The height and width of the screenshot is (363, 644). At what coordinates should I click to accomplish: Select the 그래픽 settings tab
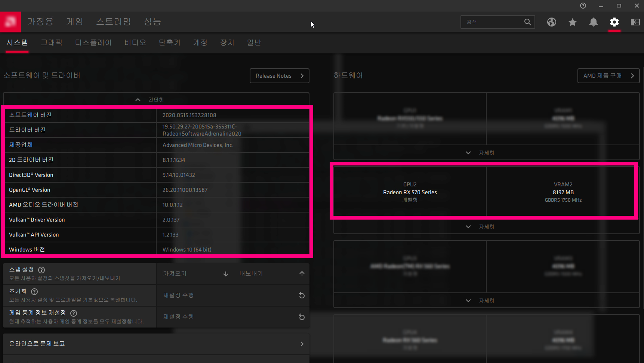pyautogui.click(x=52, y=43)
